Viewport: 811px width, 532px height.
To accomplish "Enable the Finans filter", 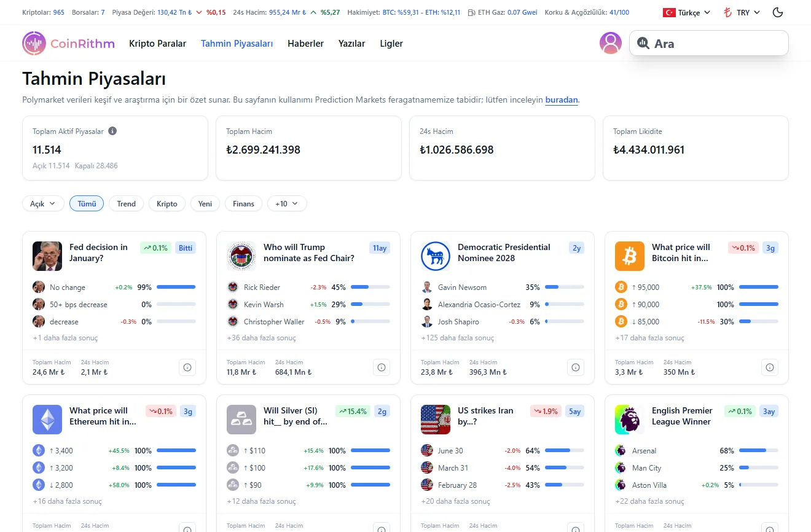I will 243,203.
